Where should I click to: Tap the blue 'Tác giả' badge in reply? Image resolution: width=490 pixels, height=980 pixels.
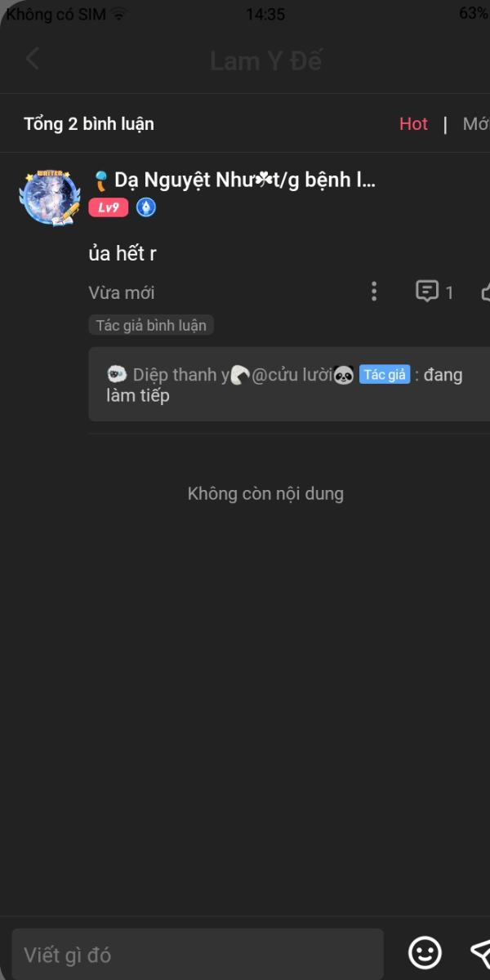(385, 375)
